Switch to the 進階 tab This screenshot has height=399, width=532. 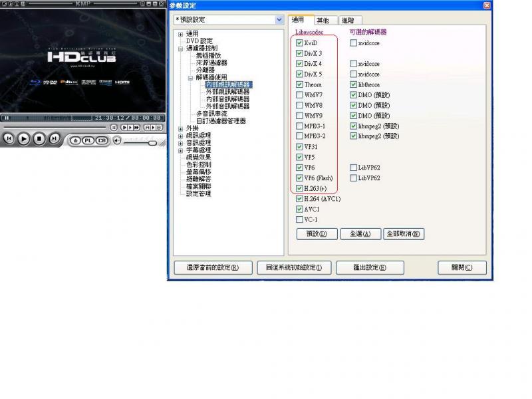(x=350, y=21)
